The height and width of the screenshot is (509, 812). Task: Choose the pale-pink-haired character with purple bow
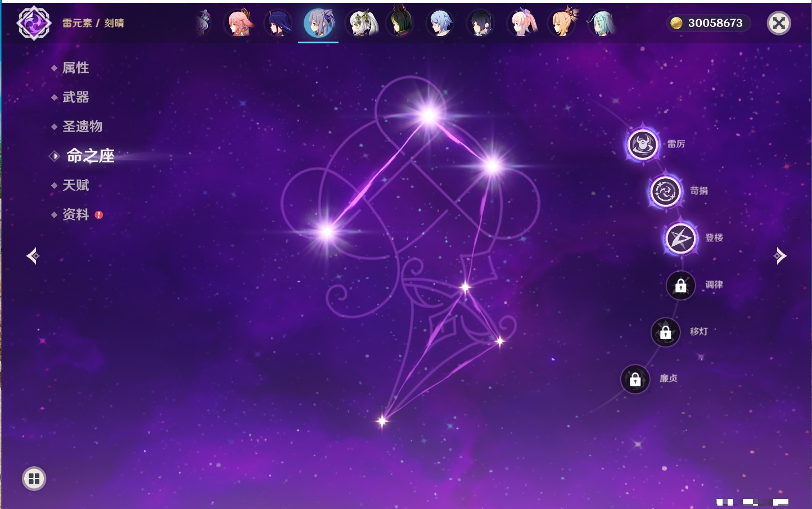click(521, 23)
